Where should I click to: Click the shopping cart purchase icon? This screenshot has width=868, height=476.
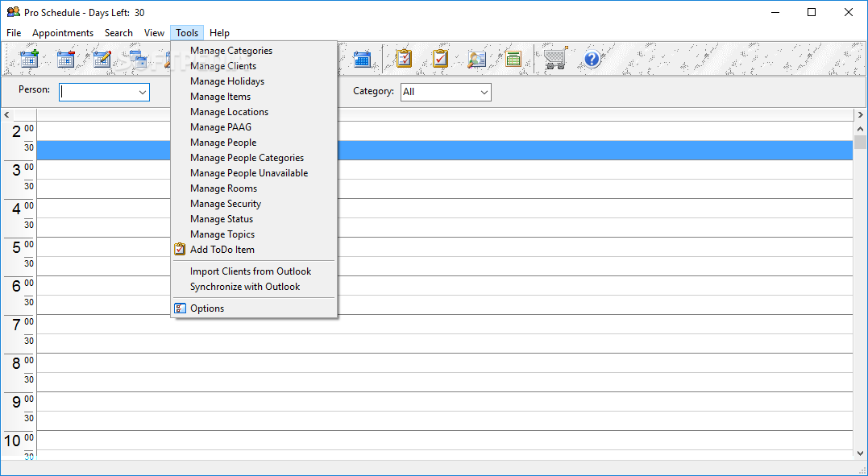coord(555,58)
